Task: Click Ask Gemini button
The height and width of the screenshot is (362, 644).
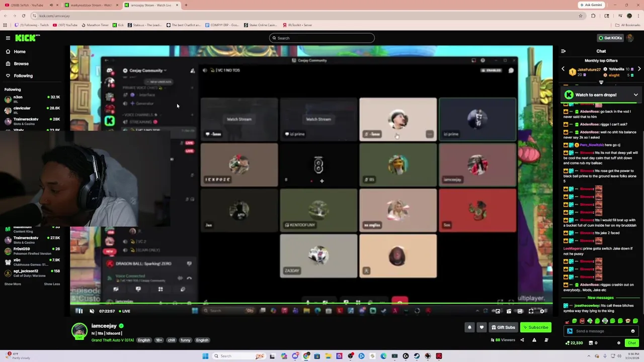Action: 591,5
